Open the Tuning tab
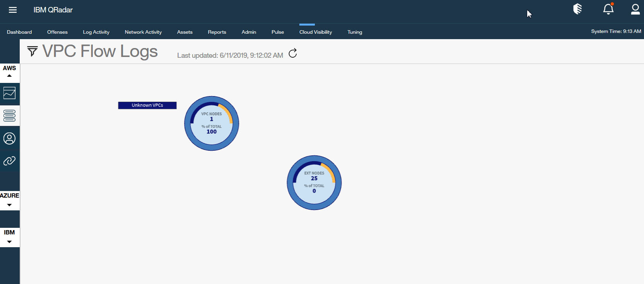The image size is (644, 284). pyautogui.click(x=355, y=32)
